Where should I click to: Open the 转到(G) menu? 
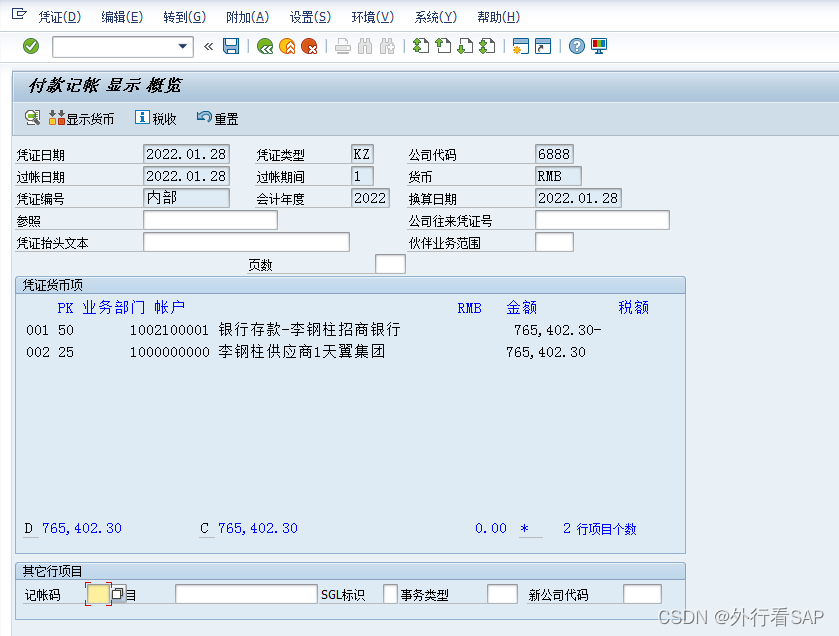click(185, 17)
